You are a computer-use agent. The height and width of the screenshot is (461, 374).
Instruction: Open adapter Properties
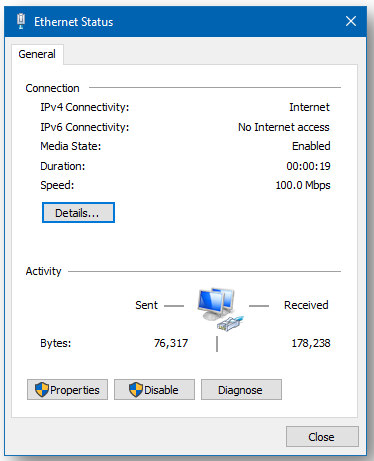[x=67, y=389]
